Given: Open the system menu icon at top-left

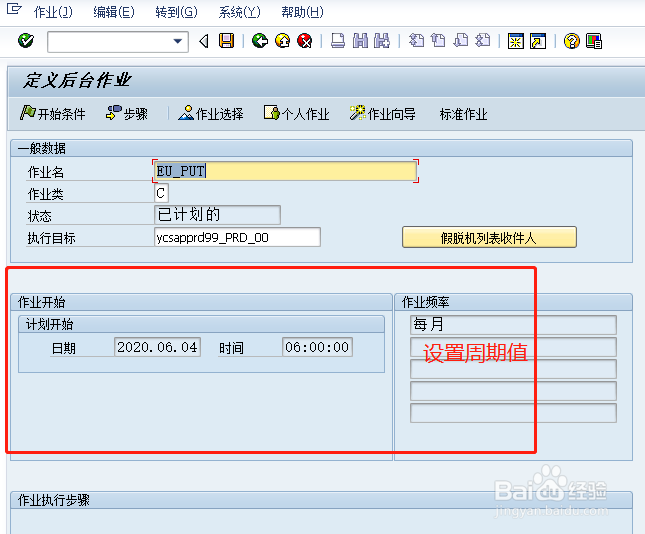Looking at the screenshot, I should 14,9.
